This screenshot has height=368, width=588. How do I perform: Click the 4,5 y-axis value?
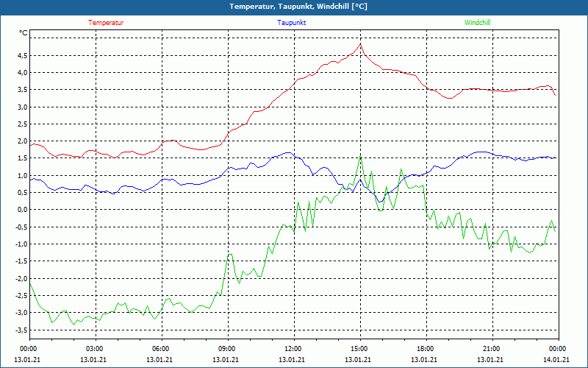[x=23, y=56]
